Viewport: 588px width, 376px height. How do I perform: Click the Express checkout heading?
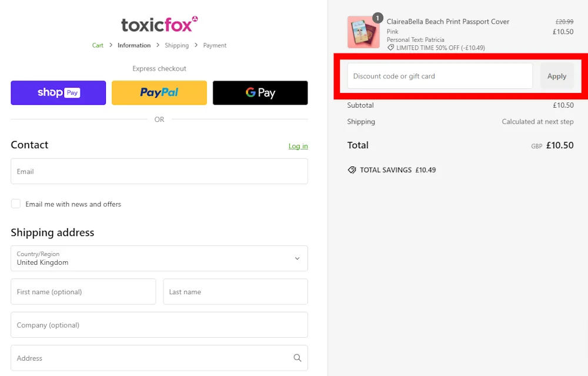coord(159,69)
